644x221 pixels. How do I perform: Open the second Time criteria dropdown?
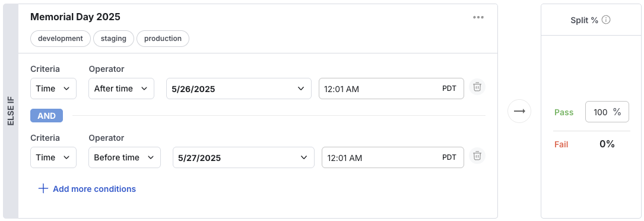coord(53,157)
